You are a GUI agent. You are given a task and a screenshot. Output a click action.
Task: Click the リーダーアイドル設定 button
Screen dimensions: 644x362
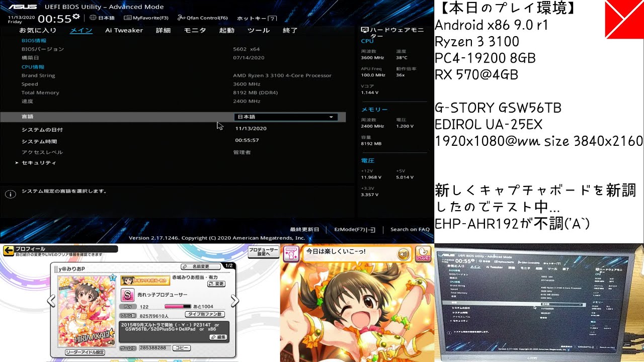pos(85,352)
